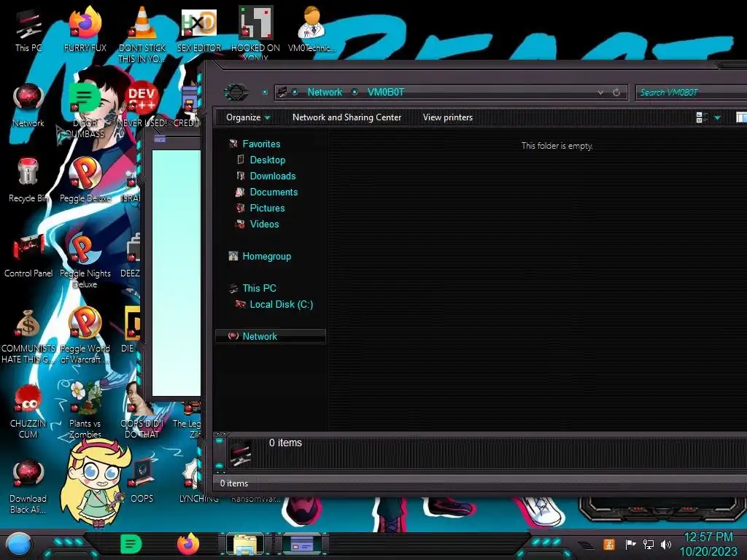The width and height of the screenshot is (747, 560).
Task: Change the view layout icon
Action: (x=701, y=117)
